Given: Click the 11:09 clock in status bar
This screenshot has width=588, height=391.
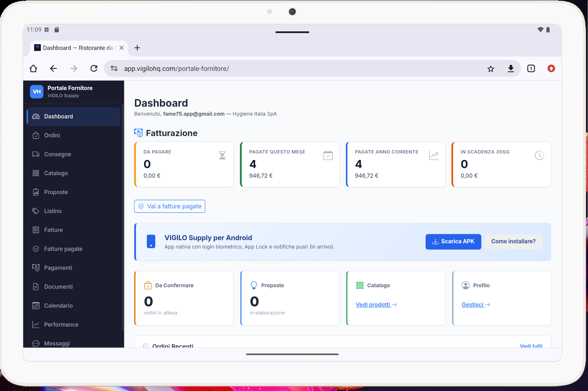Looking at the screenshot, I should point(34,30).
